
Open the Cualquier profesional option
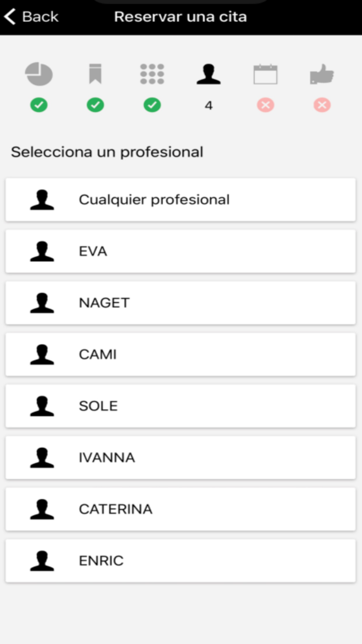(x=180, y=199)
